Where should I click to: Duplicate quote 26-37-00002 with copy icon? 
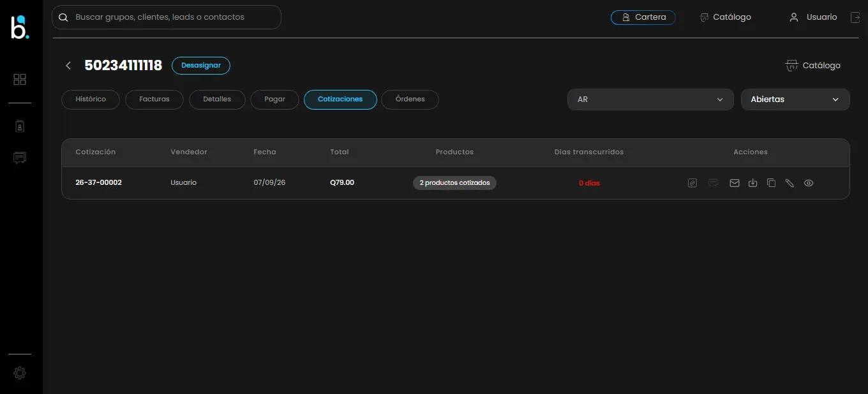(771, 183)
